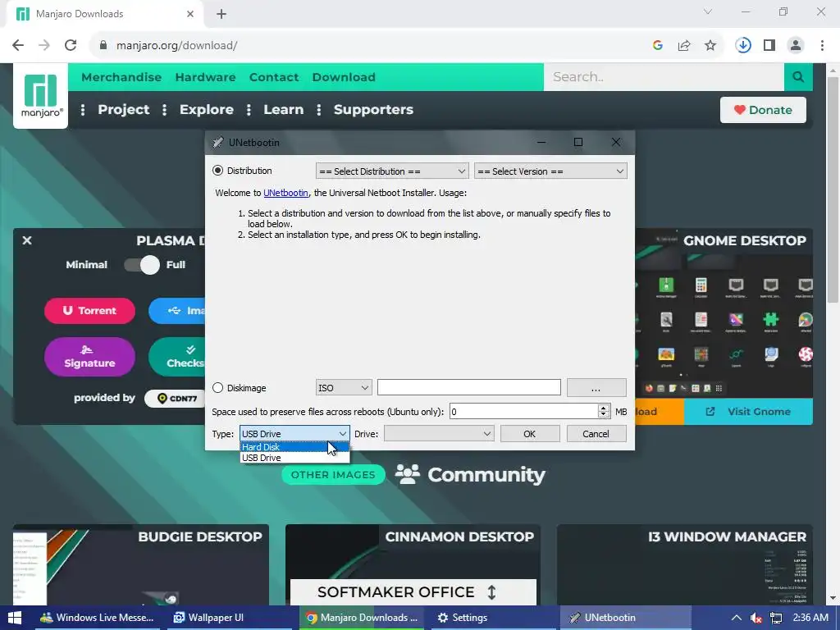840x630 pixels.
Task: Click the Gnome Desktop screenshot thumbnail
Action: pos(724,326)
